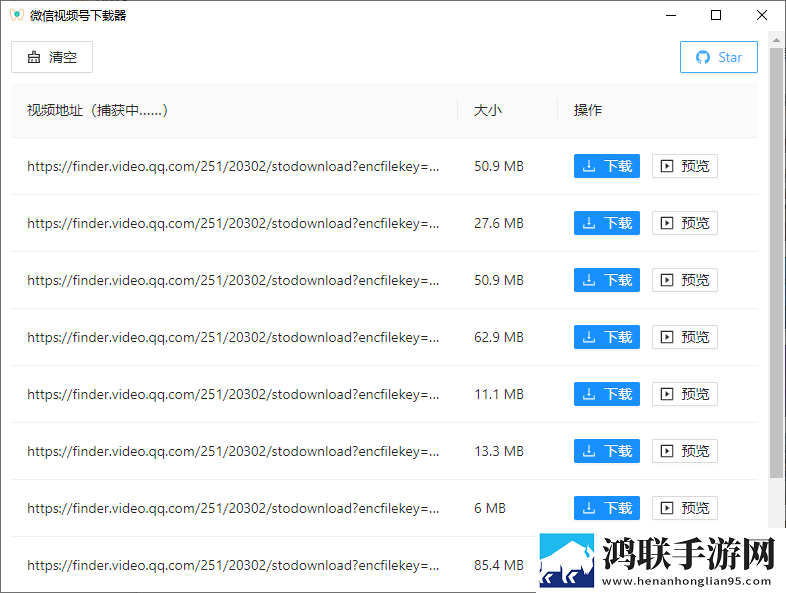Select the URL in the 13.3 MB row

pos(233,452)
